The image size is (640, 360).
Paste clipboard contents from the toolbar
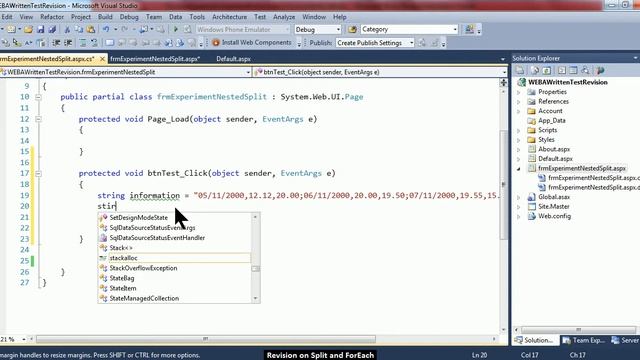91,29
